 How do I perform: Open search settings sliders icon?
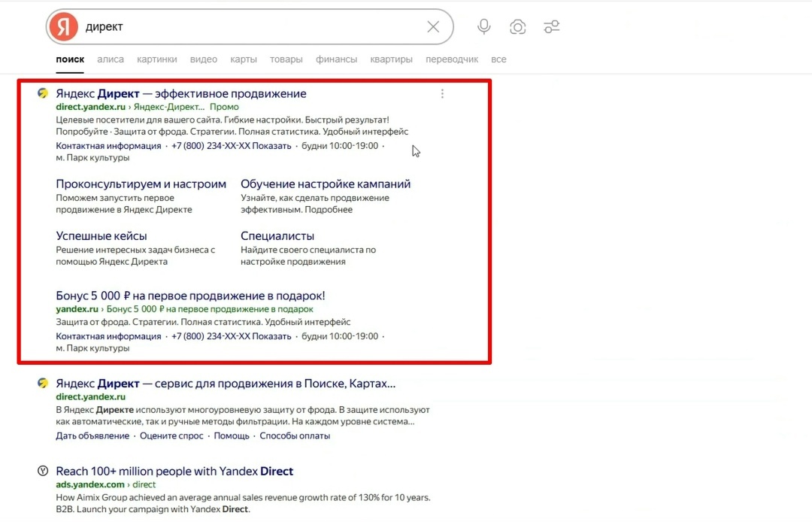[x=552, y=26]
